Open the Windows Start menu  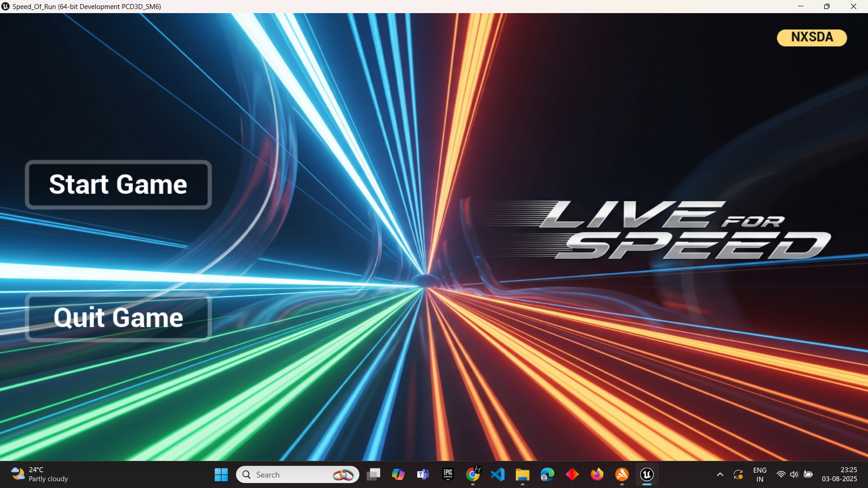coord(221,474)
